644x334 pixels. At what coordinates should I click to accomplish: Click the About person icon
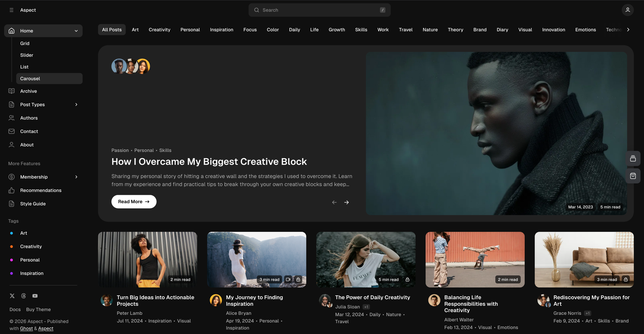(12, 145)
